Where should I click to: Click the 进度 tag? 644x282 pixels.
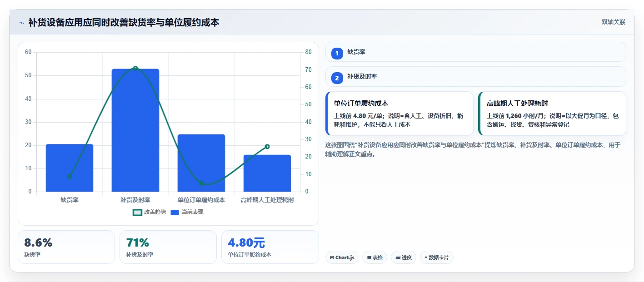tap(404, 257)
